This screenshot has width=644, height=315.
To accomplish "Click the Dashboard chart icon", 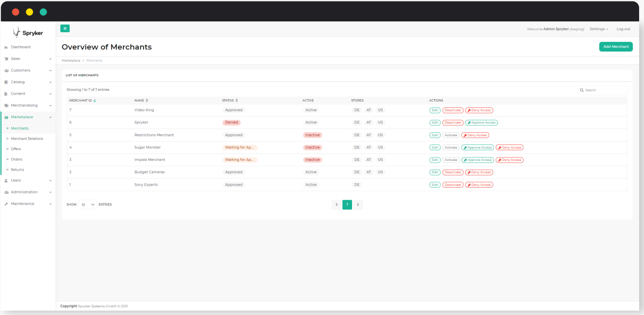I will tap(6, 47).
